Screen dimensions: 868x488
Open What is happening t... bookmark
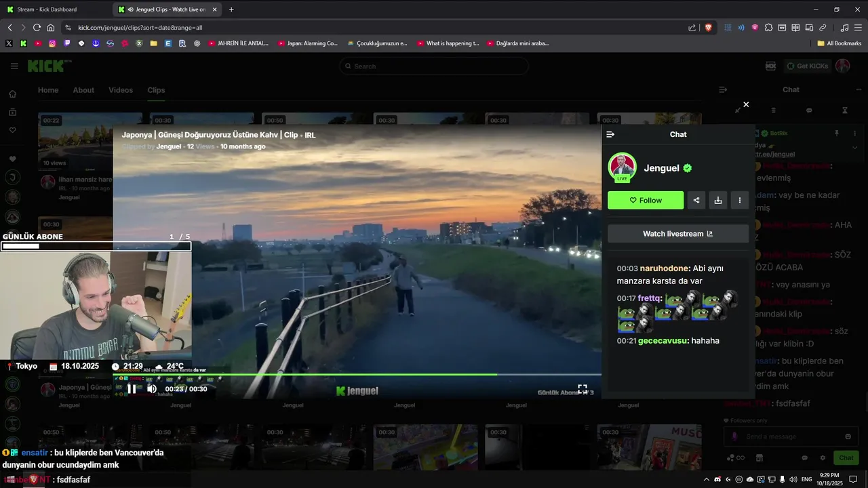point(448,43)
